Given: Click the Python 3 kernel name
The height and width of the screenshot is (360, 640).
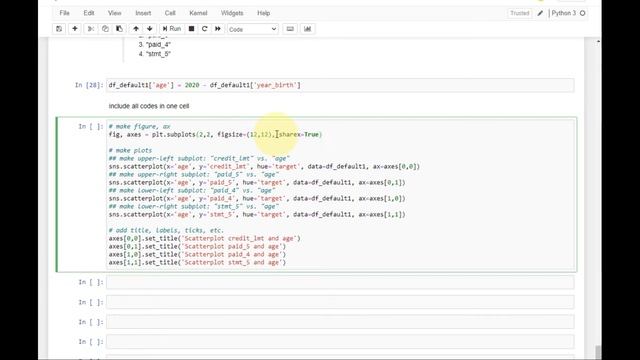Looking at the screenshot, I should click(564, 13).
